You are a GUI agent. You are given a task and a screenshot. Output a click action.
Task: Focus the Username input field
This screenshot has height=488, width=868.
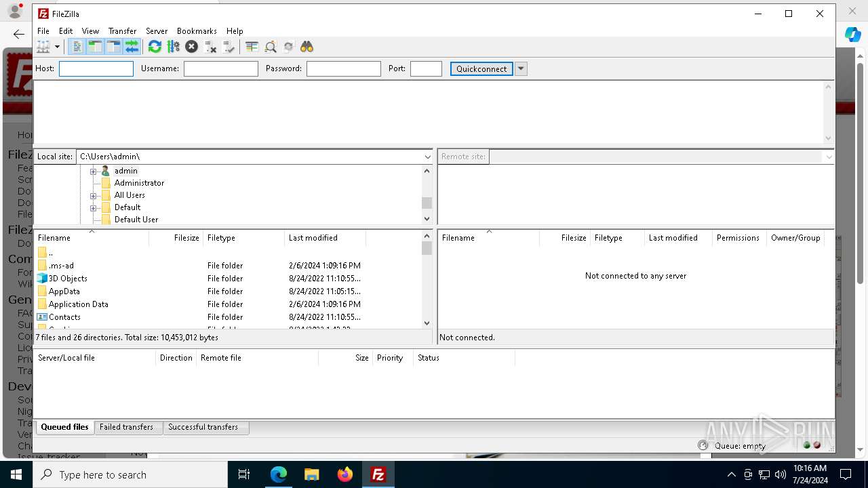tap(221, 68)
